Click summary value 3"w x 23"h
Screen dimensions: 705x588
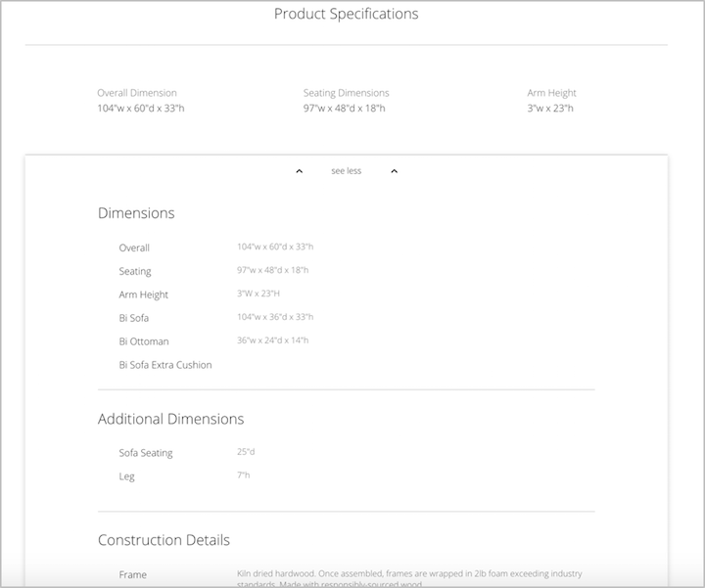pos(550,109)
